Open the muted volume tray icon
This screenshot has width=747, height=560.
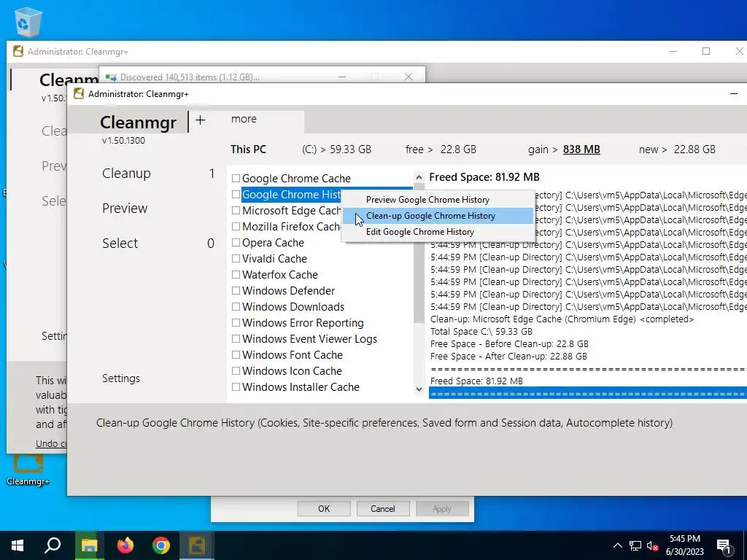(x=653, y=545)
